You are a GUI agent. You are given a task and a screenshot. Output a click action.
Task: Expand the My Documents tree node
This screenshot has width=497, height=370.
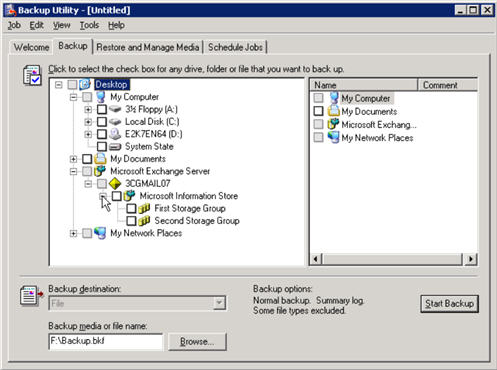[73, 159]
